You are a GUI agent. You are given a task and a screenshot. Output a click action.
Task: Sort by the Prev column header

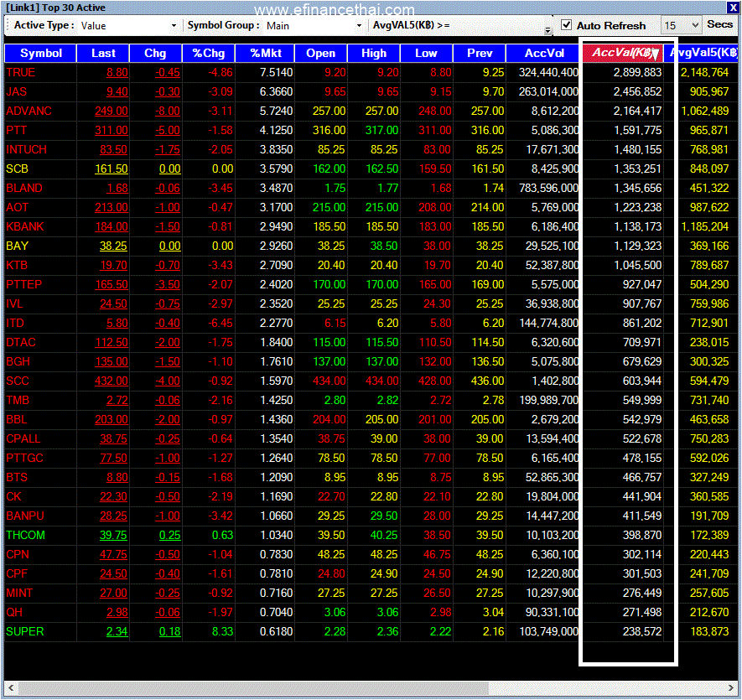tap(480, 53)
